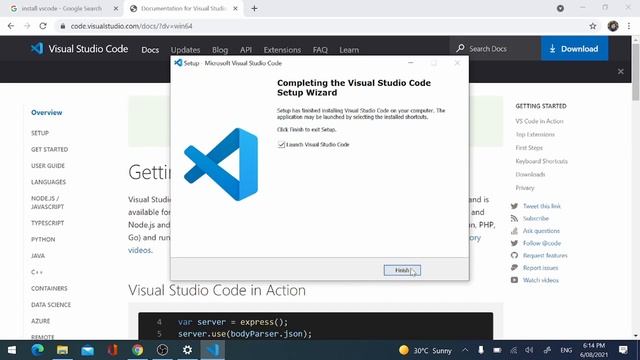The width and height of the screenshot is (640, 360).
Task: Open CONTAINERS section in sidebar
Action: [49, 288]
